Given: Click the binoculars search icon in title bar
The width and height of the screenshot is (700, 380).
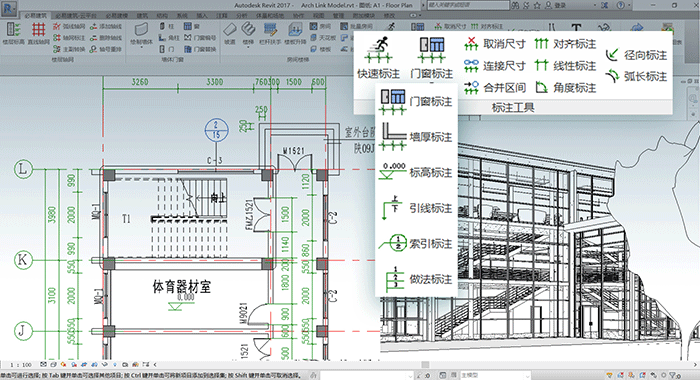Looking at the screenshot, I should 516,5.
